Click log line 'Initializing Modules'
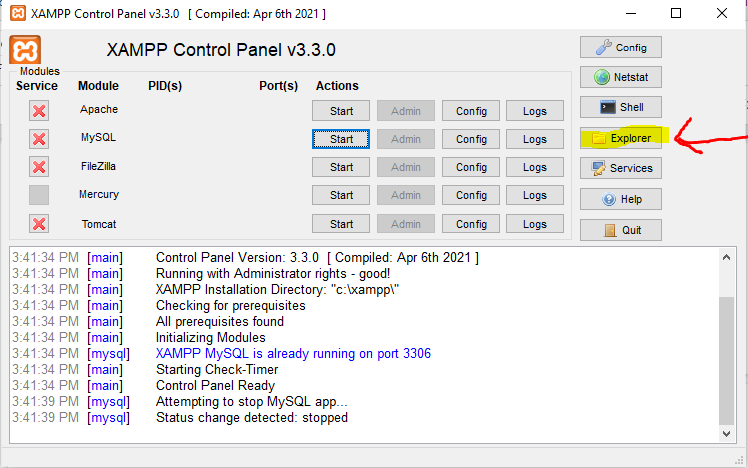The height and width of the screenshot is (468, 748). coord(210,338)
